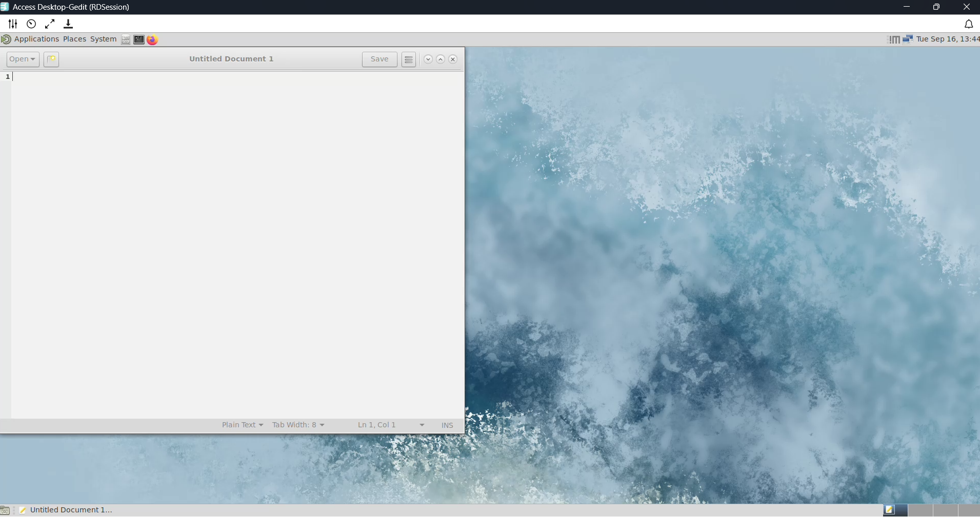Click the date and time clock
980x517 pixels.
click(x=948, y=39)
